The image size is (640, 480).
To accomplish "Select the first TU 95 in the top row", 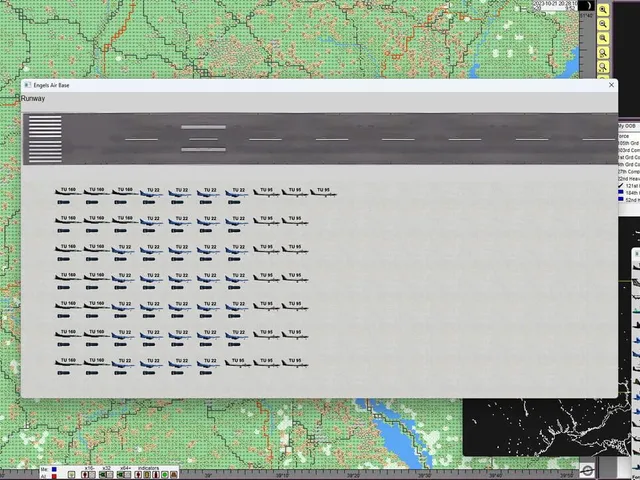I will (266, 192).
